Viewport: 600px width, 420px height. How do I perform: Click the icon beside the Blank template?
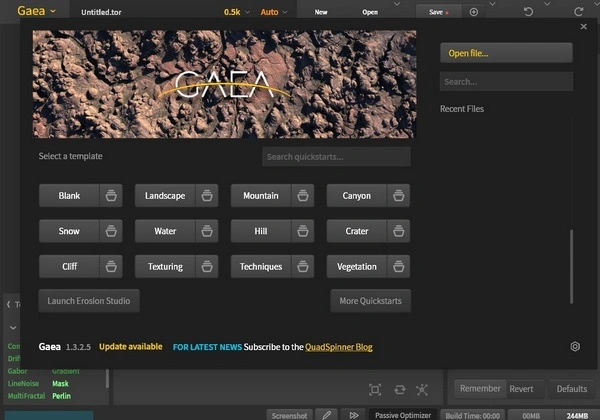coord(112,196)
